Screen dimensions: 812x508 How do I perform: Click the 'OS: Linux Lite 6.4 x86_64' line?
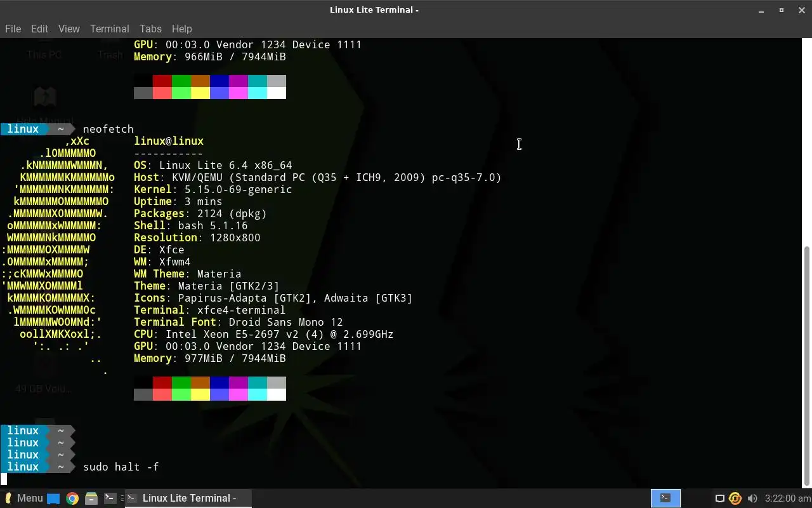click(x=213, y=165)
